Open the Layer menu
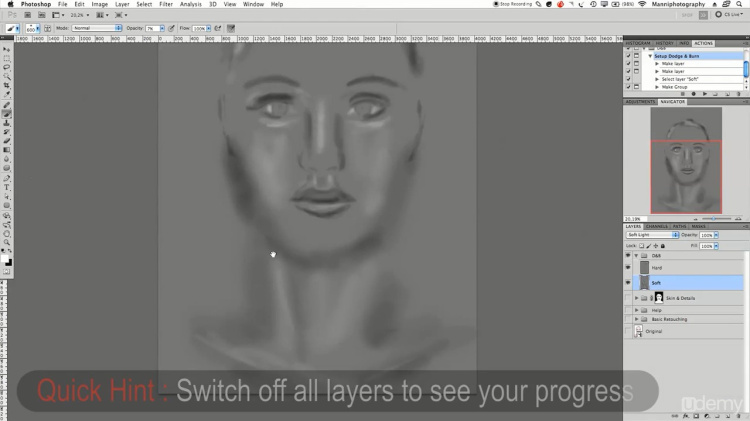The height and width of the screenshot is (421, 750). (x=122, y=4)
